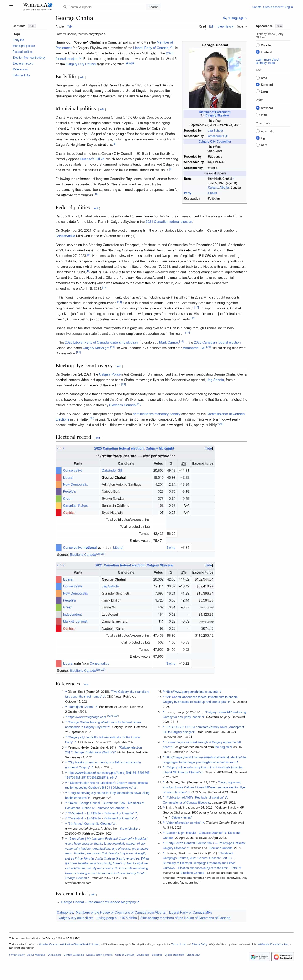The image size is (303, 980).
Task: Hide the Appearance panel
Action: coord(279,26)
